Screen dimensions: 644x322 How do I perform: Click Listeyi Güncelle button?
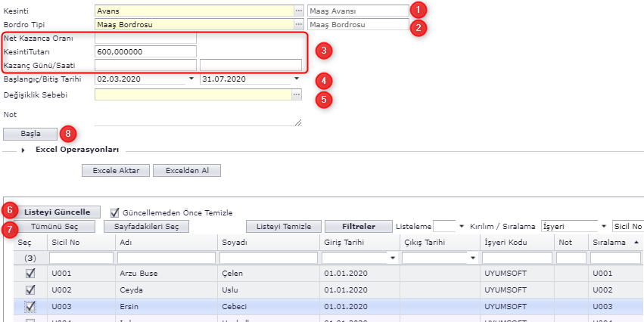tap(57, 212)
